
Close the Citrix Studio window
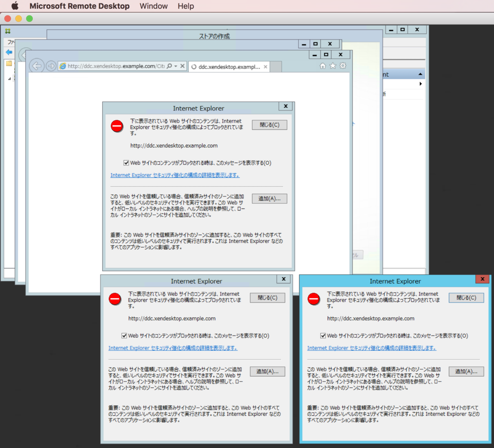pos(417,29)
